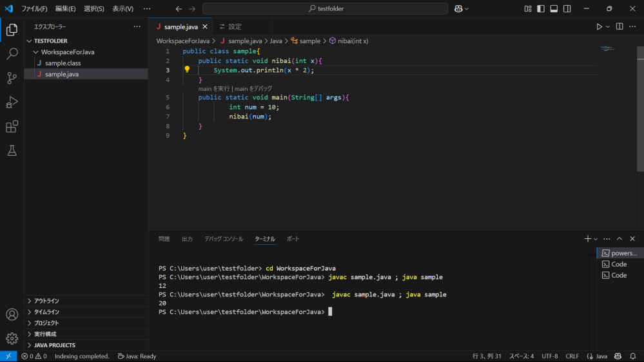Close the sample.java editor tab
The width and height of the screenshot is (644, 362).
(x=205, y=26)
